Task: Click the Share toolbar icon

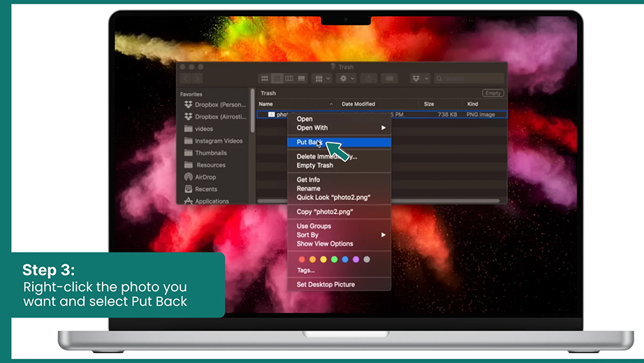Action: point(368,78)
